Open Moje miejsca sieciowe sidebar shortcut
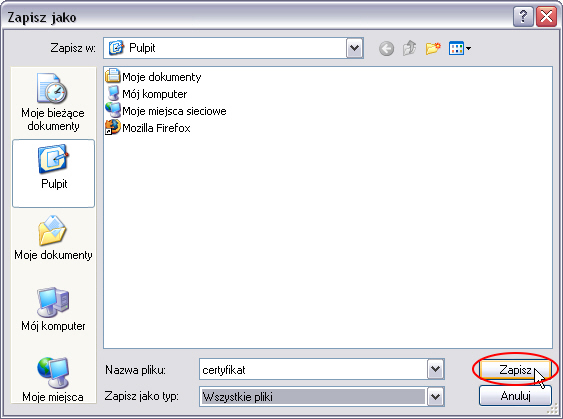563x419 pixels. point(53,380)
